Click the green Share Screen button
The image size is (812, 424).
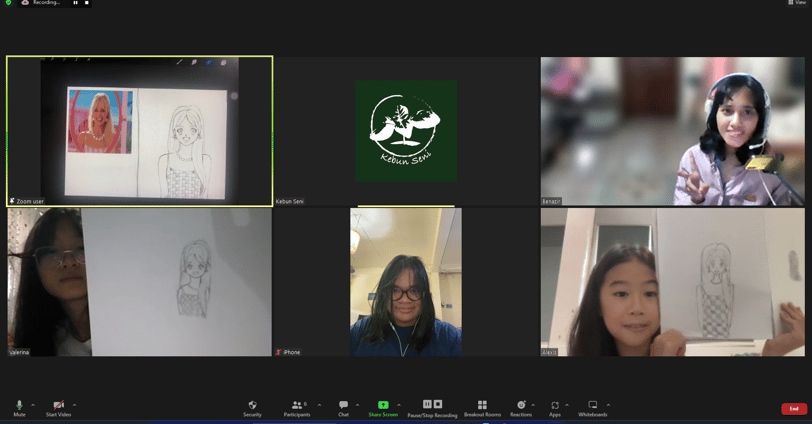click(x=383, y=408)
